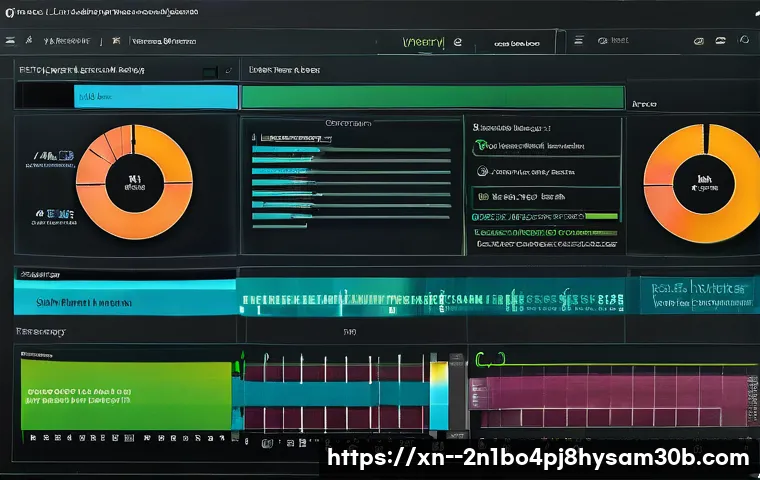This screenshot has height=480, width=760.
Task: Click the center of the left orange donut chart
Action: 134,182
